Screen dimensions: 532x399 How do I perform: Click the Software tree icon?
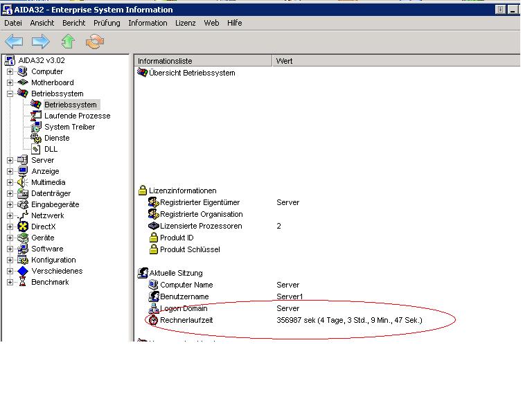tap(23, 249)
